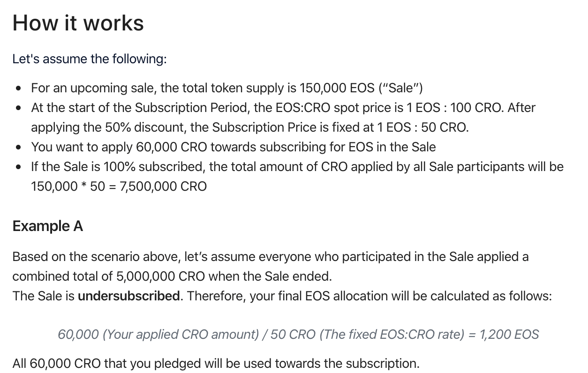This screenshot has width=588, height=373.
Task: Click the italic "1,200 EOS" result
Action: (x=509, y=334)
